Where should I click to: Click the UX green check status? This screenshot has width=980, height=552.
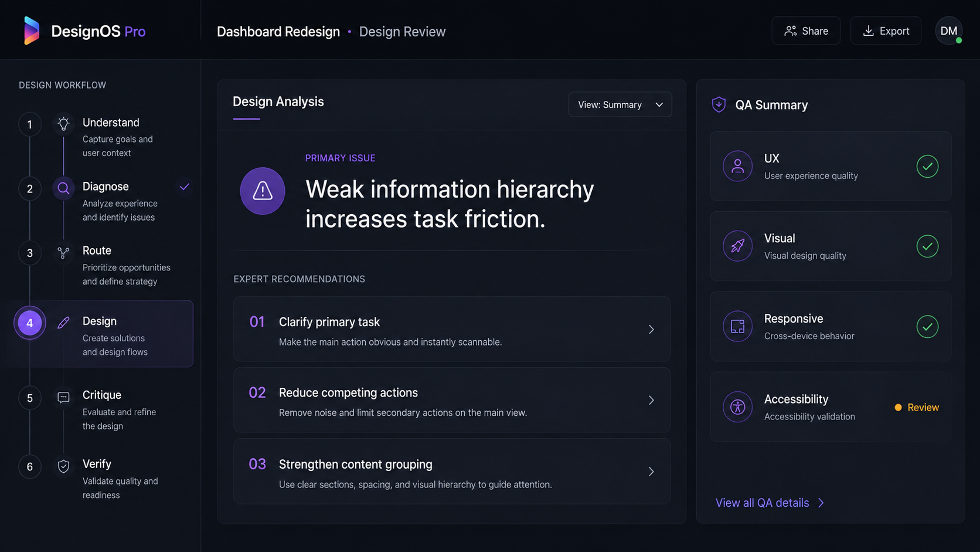927,166
